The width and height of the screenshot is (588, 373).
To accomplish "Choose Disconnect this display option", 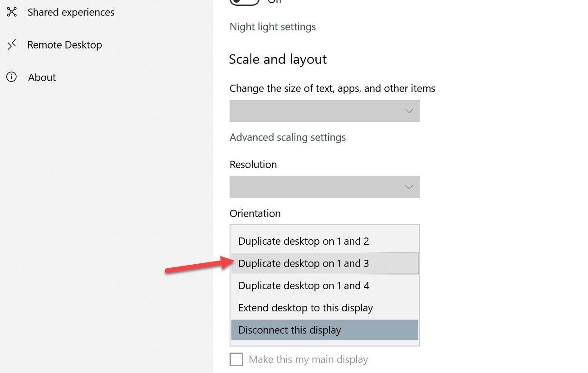I will tap(289, 330).
